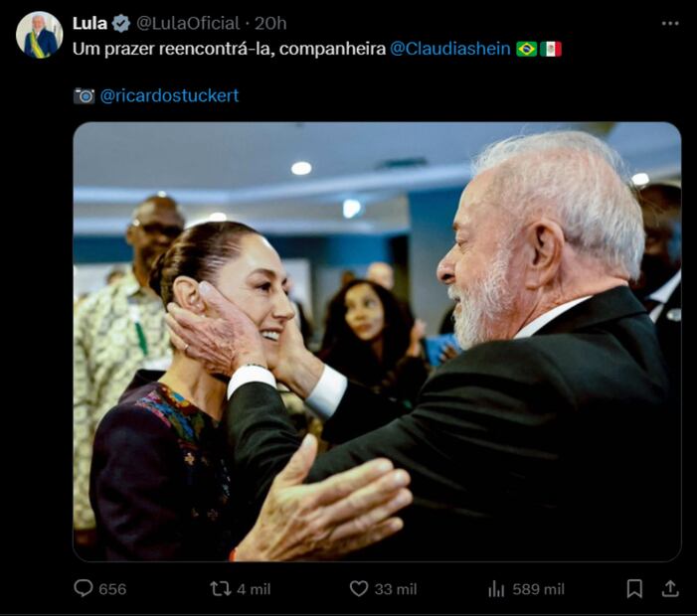Viewport: 697px width, 616px height.
Task: Click the 4 mil reposts count
Action: coord(254,589)
